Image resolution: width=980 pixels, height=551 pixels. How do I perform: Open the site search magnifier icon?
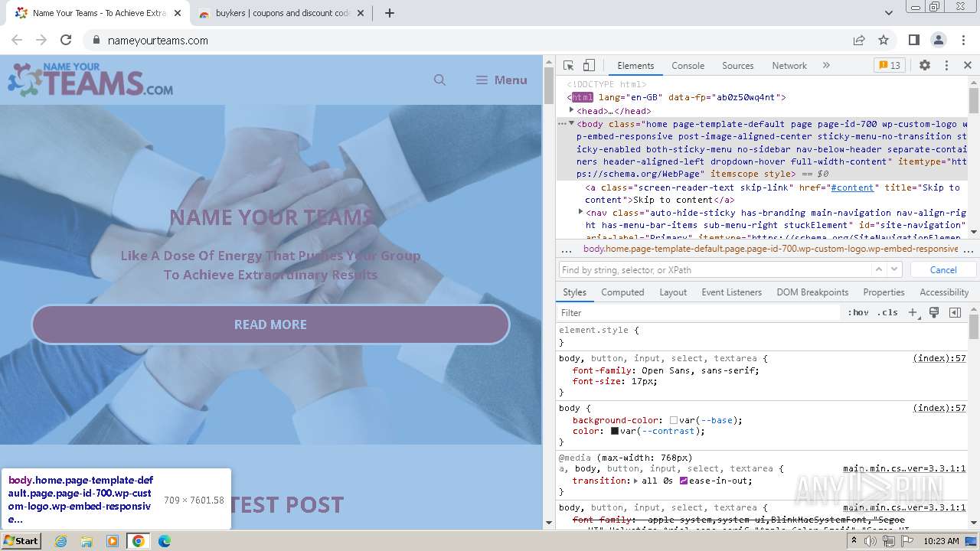tap(439, 80)
